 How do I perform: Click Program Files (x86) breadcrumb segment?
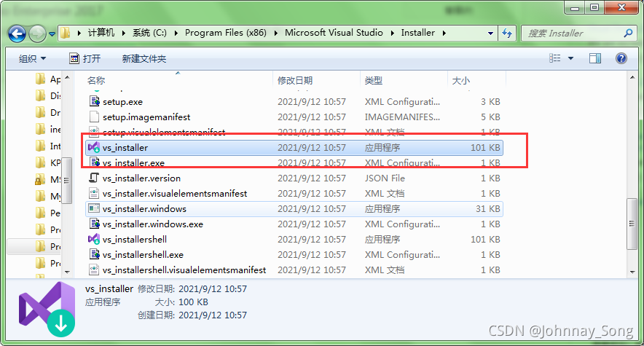tap(226, 33)
